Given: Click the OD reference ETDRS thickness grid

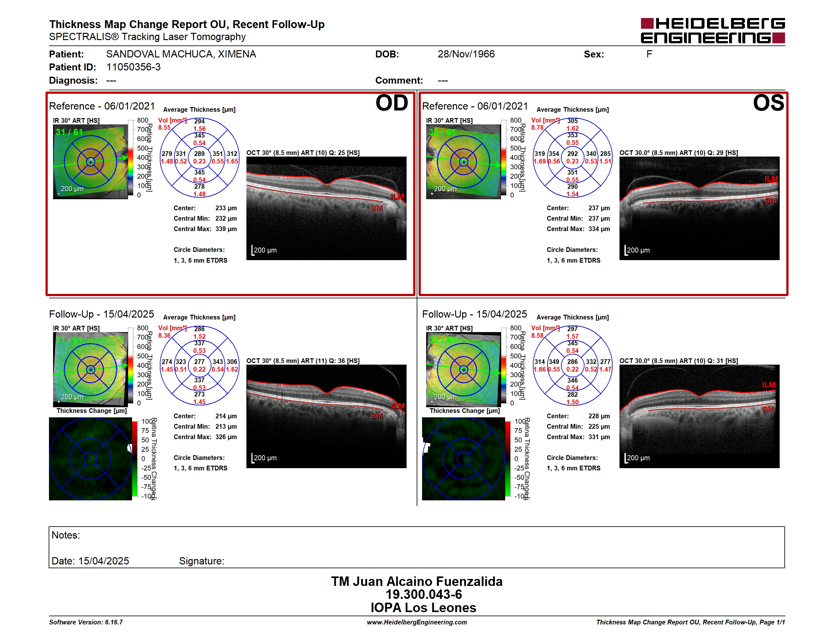Looking at the screenshot, I should [x=199, y=158].
